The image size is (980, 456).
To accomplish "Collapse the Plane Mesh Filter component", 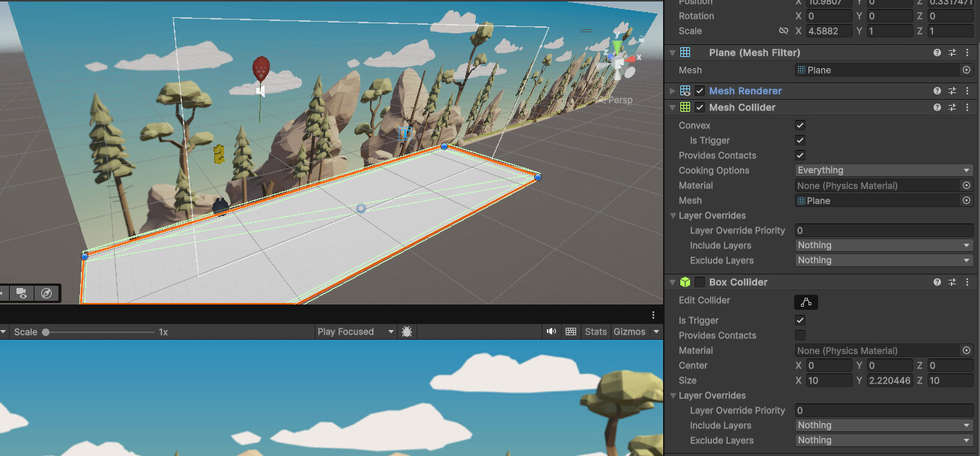I will coord(672,52).
